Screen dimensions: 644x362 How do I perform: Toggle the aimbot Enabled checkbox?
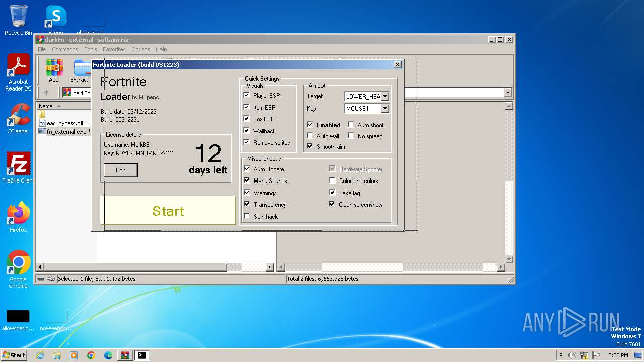coord(310,124)
